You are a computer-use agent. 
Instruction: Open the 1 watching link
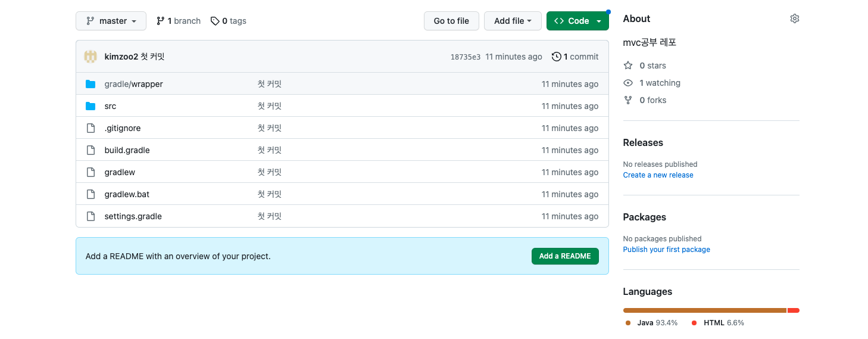(x=660, y=83)
